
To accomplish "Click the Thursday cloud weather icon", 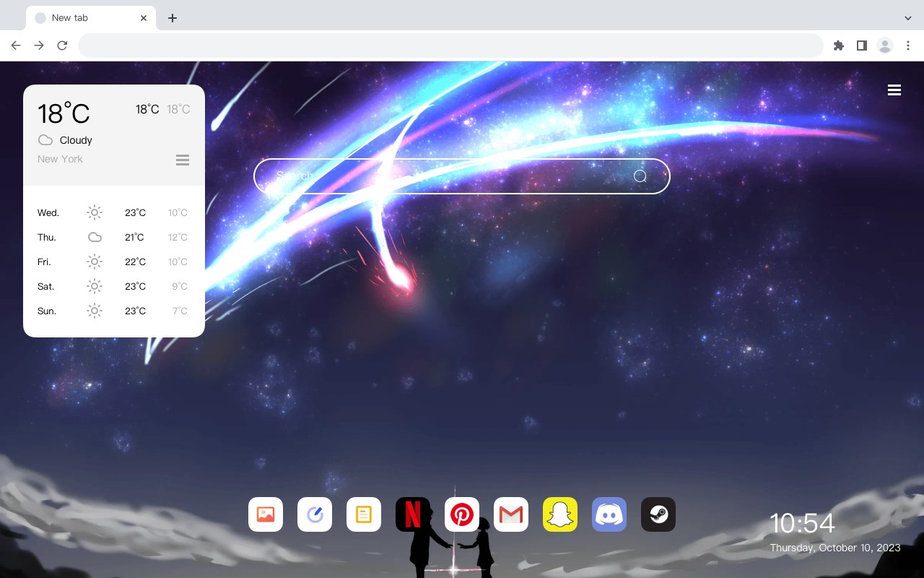I will 95,237.
